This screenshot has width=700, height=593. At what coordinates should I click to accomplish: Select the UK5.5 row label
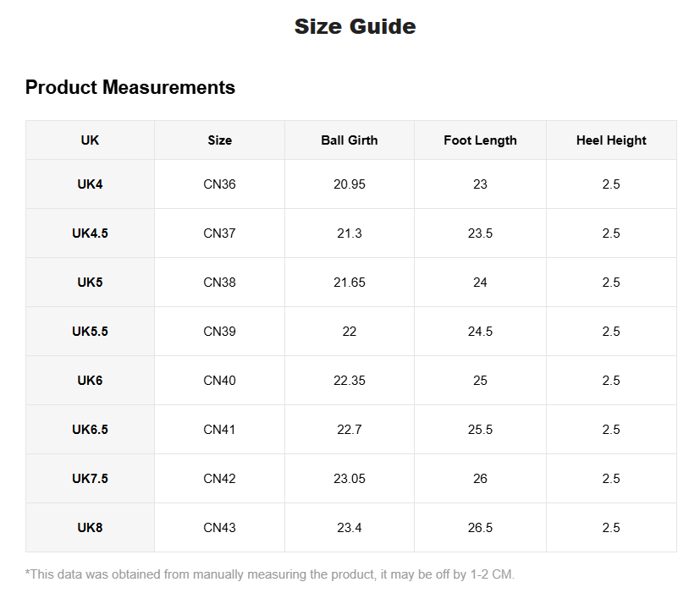pyautogui.click(x=90, y=332)
